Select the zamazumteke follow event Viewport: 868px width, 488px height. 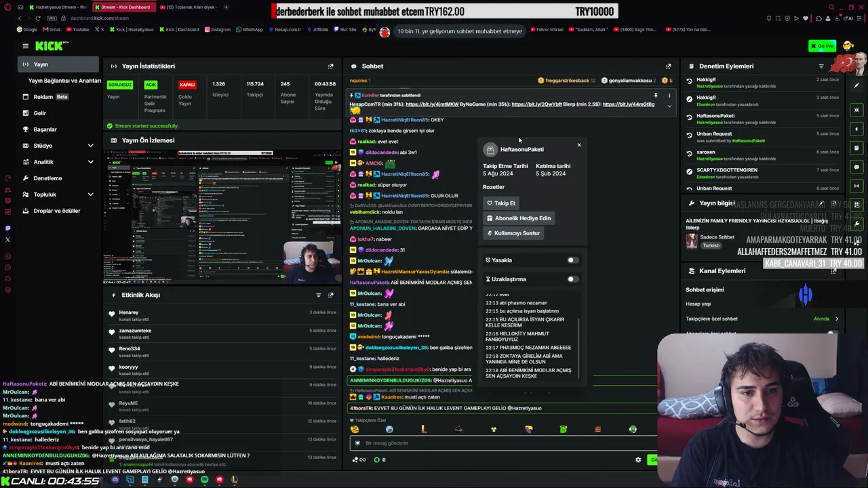point(224,333)
